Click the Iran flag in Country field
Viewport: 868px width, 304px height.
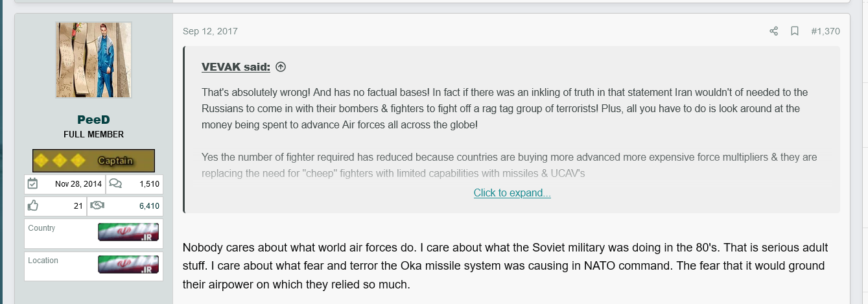(128, 231)
